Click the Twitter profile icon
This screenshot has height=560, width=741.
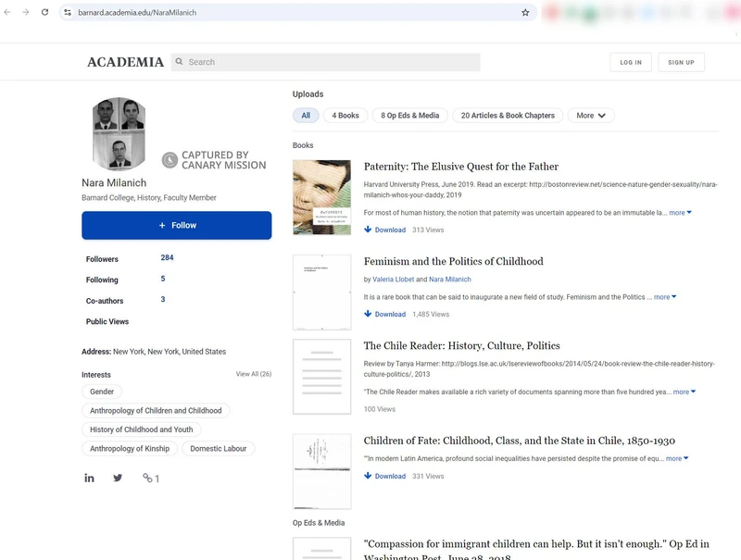[x=118, y=478]
